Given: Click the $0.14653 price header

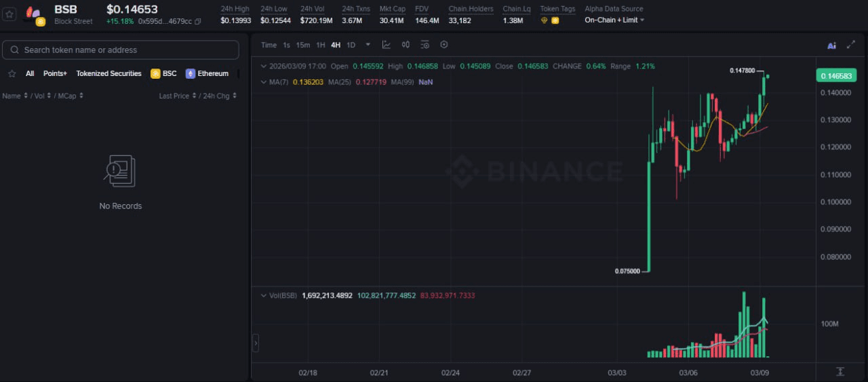Looking at the screenshot, I should tap(132, 9).
